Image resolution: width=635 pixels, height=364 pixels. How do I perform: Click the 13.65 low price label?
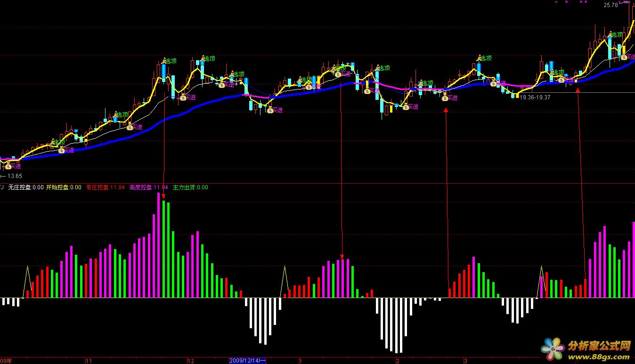[15, 176]
